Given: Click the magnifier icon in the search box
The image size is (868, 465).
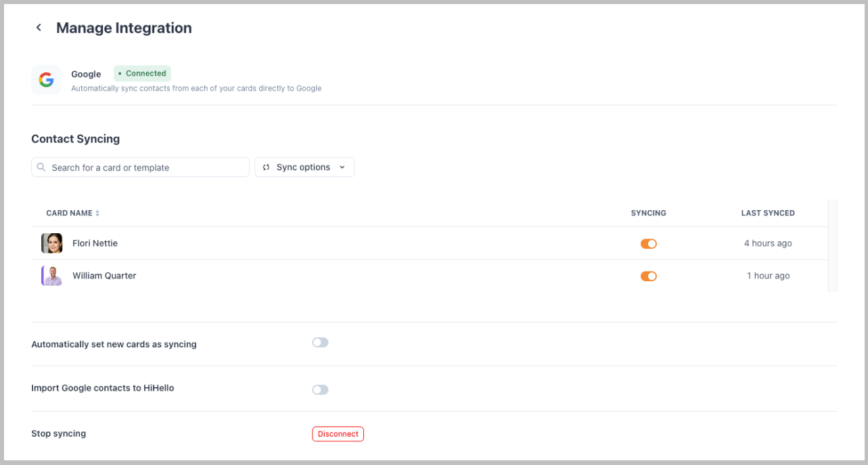Looking at the screenshot, I should pos(41,167).
